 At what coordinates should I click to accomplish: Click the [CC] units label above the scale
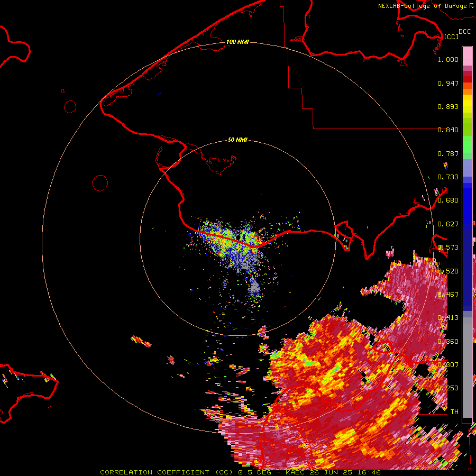[x=451, y=36]
